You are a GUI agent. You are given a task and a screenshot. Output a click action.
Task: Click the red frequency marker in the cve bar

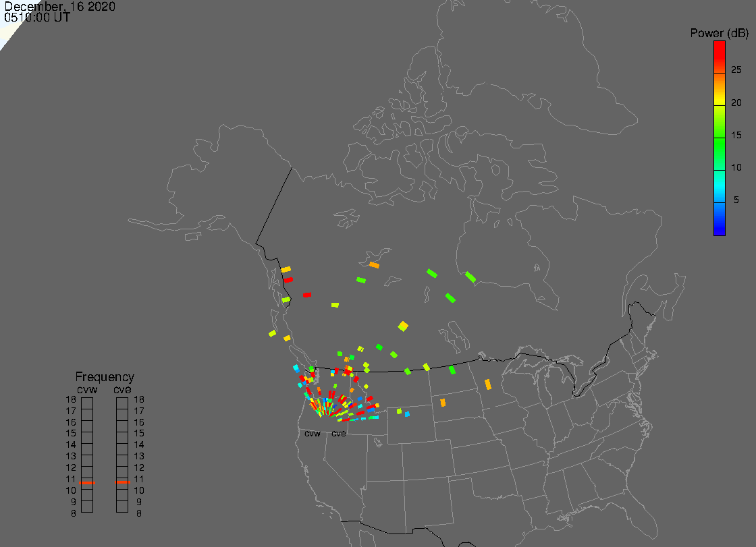[122, 482]
